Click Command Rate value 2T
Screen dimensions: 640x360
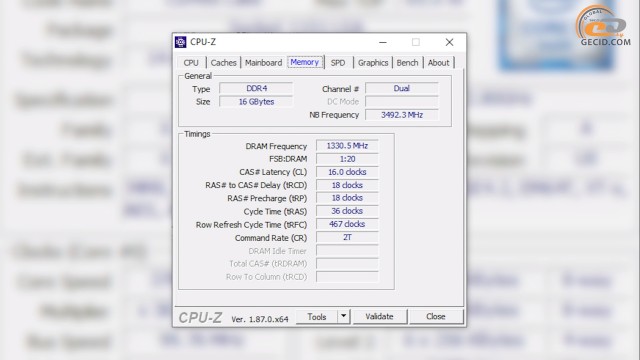347,237
